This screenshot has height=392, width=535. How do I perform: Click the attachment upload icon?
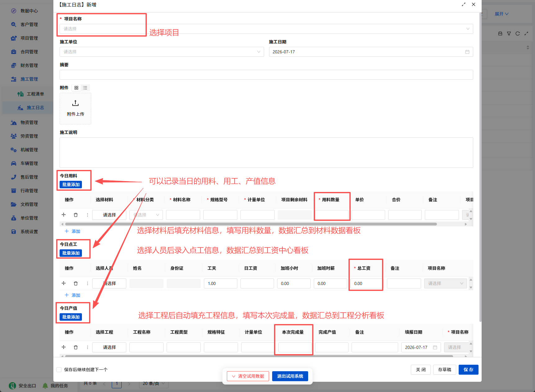(x=75, y=103)
